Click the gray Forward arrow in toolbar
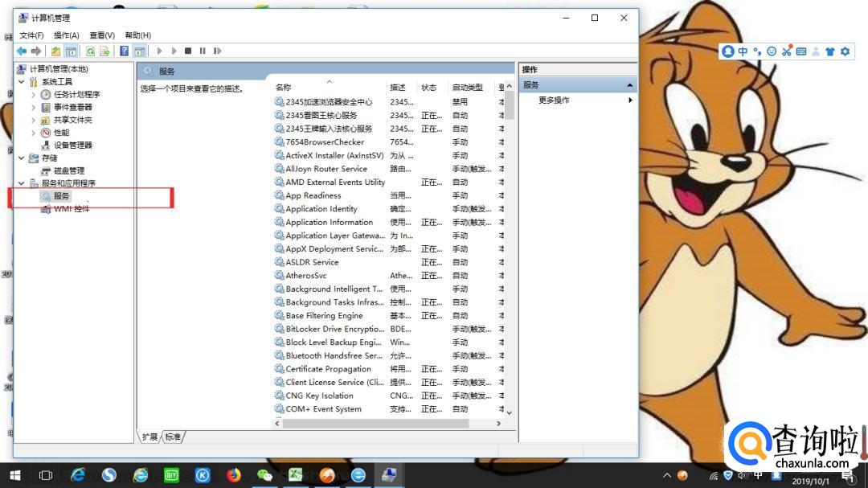Screen dimensions: 868x488 [36, 51]
